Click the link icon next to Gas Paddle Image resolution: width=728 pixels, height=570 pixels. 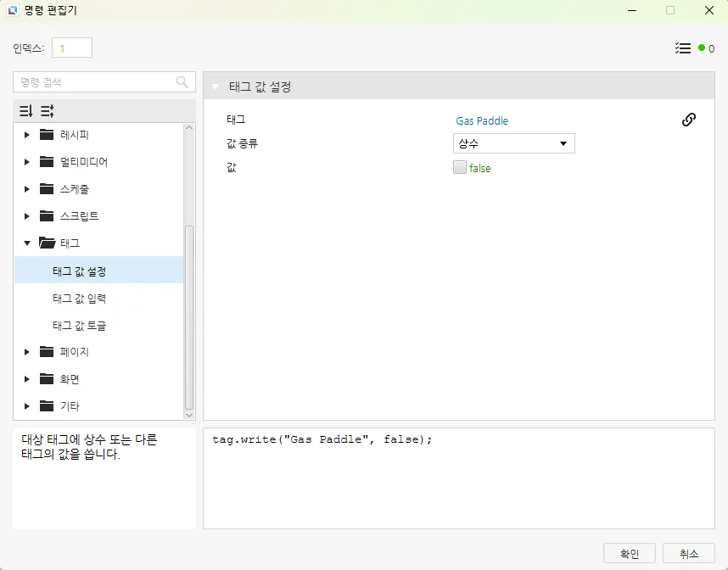point(688,120)
